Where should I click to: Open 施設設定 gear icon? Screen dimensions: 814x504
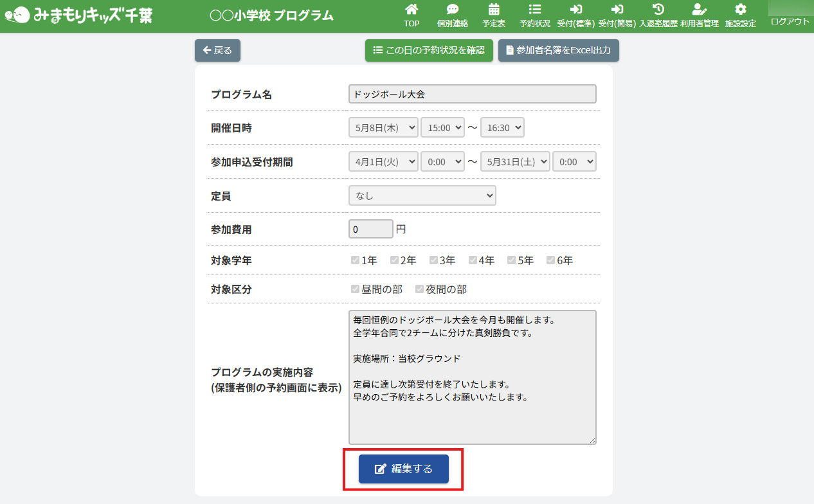point(740,10)
